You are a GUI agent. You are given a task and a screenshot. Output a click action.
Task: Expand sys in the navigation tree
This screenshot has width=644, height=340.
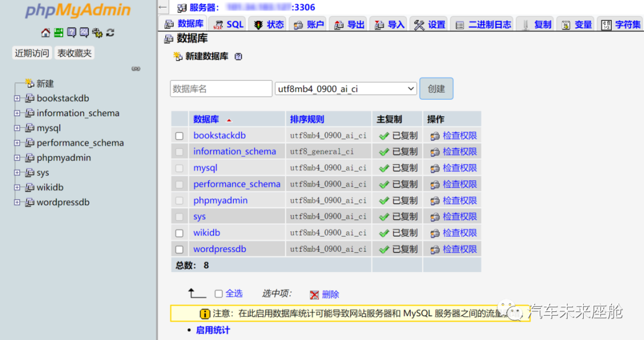pos(17,172)
